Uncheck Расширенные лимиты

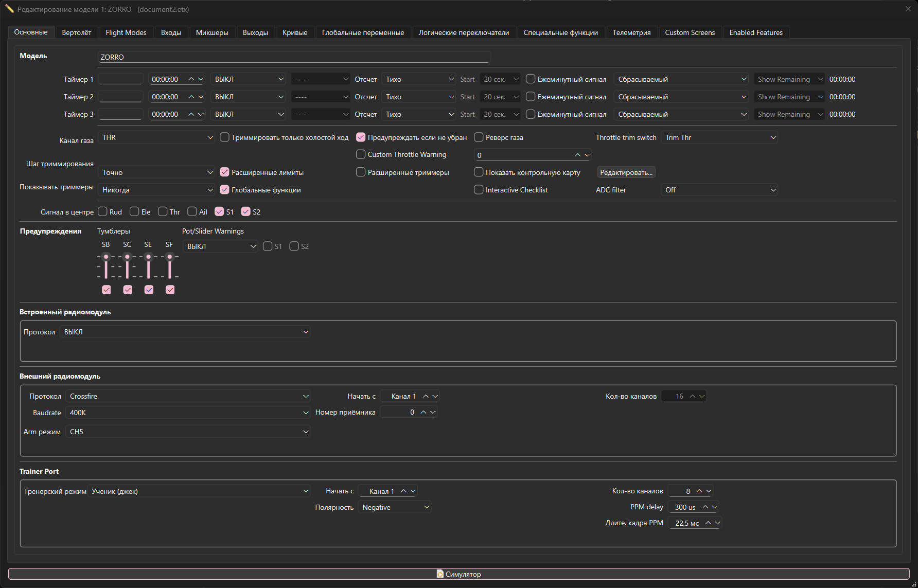224,172
